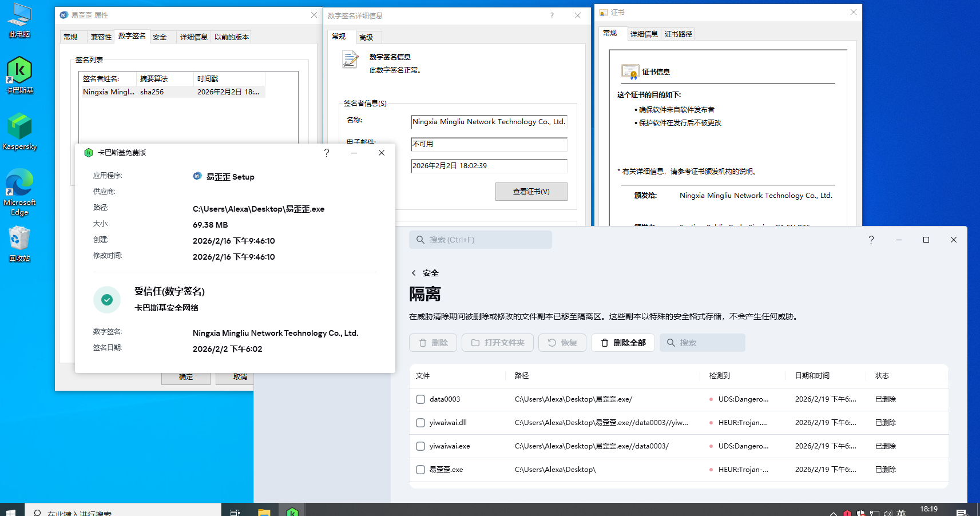Open the 以前的版本 tab
This screenshot has width=980, height=516.
(232, 37)
